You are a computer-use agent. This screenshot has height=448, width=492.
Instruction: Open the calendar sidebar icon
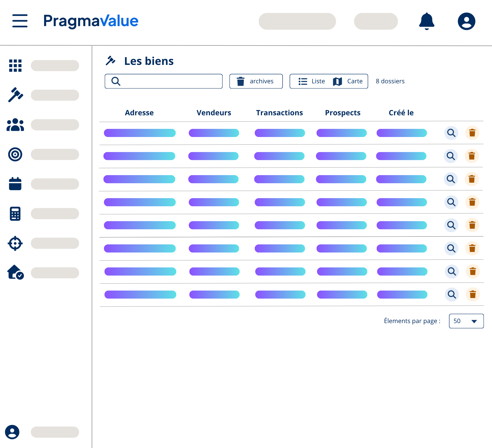coord(15,184)
